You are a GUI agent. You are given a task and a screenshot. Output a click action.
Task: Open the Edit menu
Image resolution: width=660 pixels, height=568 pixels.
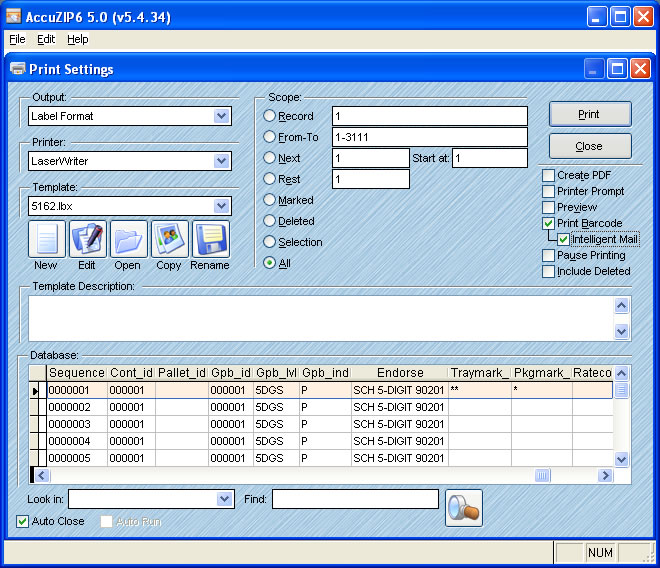[x=46, y=39]
